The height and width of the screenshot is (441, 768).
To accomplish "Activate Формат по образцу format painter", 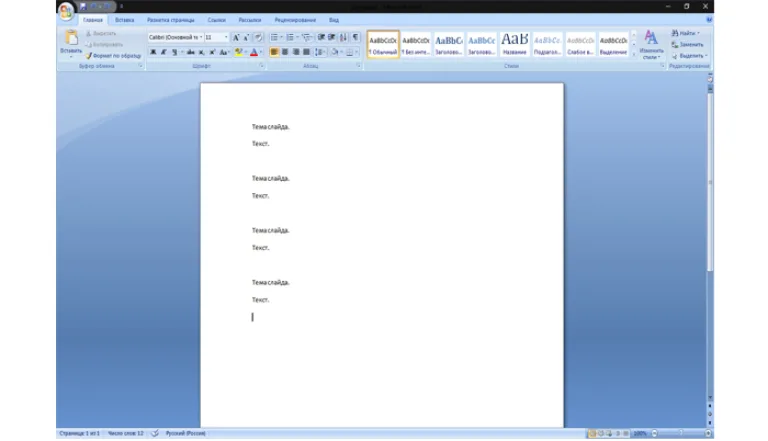I will [113, 56].
